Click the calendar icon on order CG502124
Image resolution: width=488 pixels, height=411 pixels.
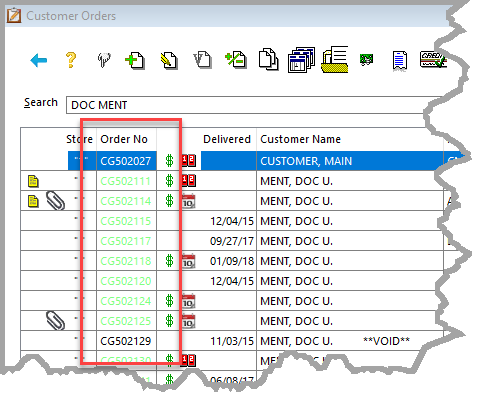pyautogui.click(x=188, y=301)
